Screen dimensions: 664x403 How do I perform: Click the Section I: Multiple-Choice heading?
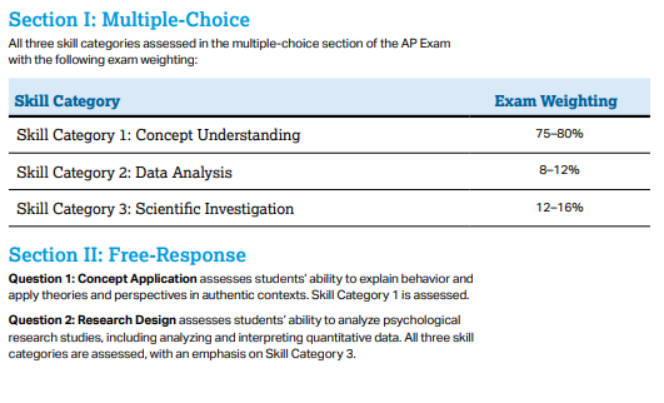[x=129, y=19]
